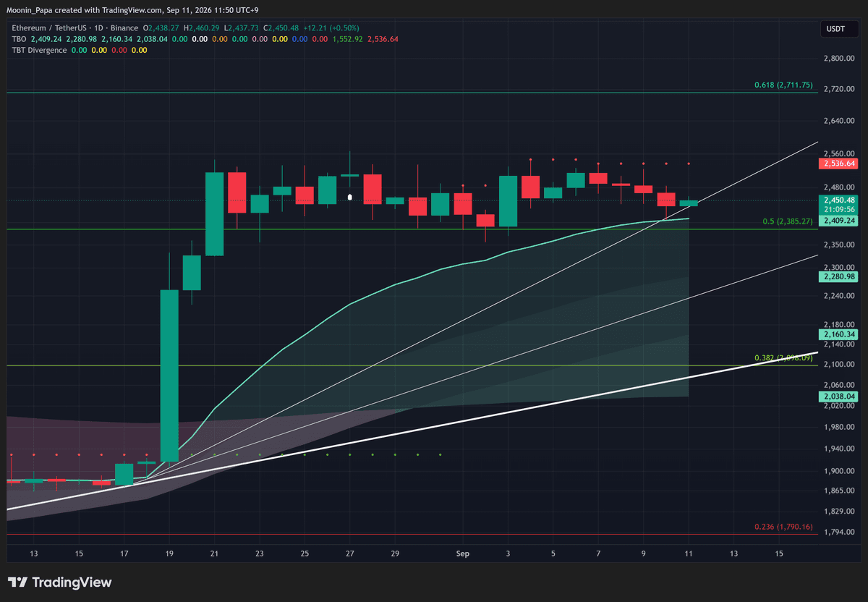868x602 pixels.
Task: Select the current price tag 2,450.48
Action: tap(838, 200)
